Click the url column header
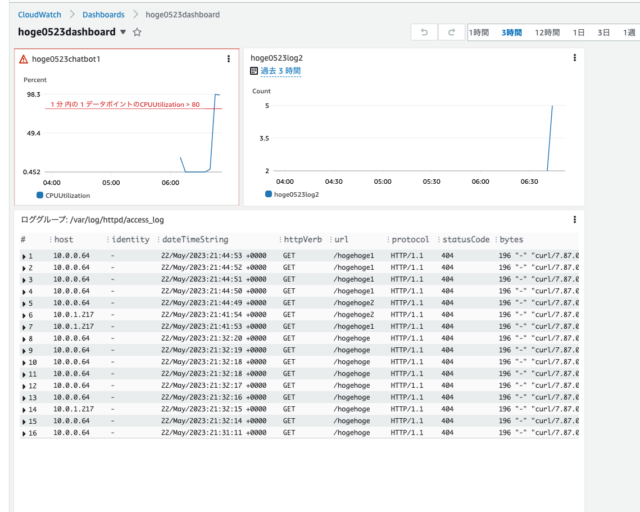Image resolution: width=640 pixels, height=512 pixels. [341, 240]
